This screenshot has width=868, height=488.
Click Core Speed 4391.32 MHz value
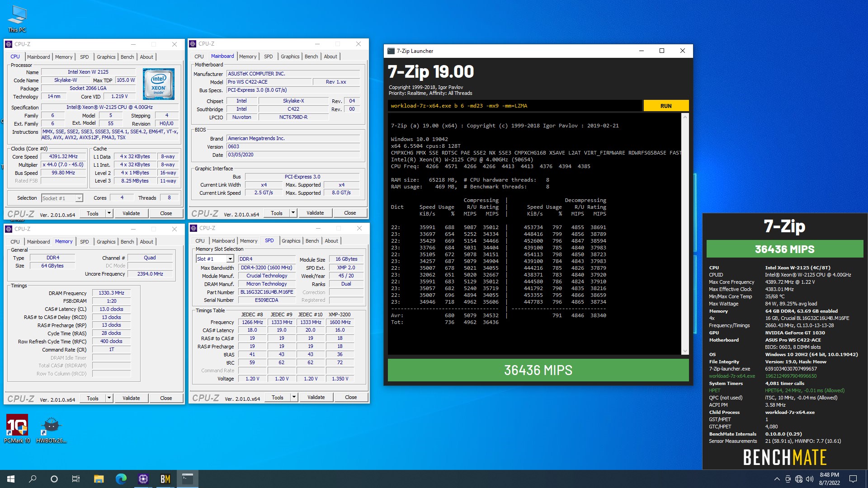coord(63,157)
